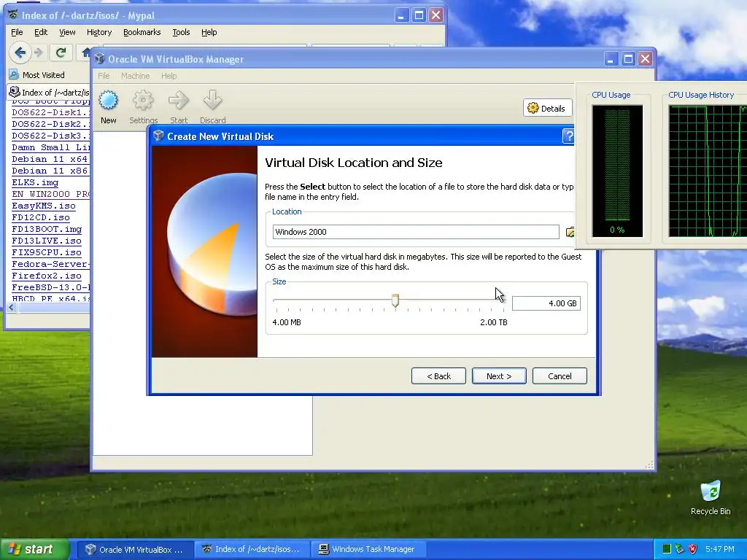Click the VirtualBox cube icon in the Manager title bar
The height and width of the screenshot is (560, 747).
click(x=99, y=58)
